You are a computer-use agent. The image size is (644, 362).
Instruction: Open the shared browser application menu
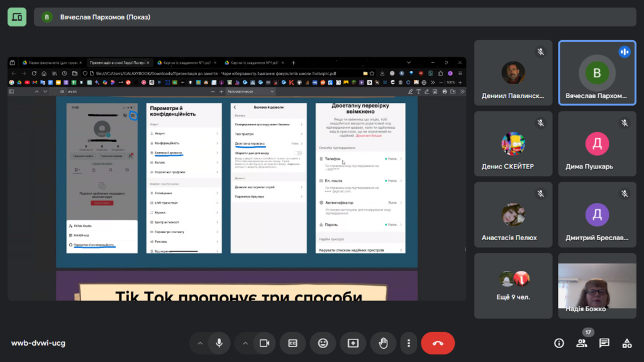(460, 74)
